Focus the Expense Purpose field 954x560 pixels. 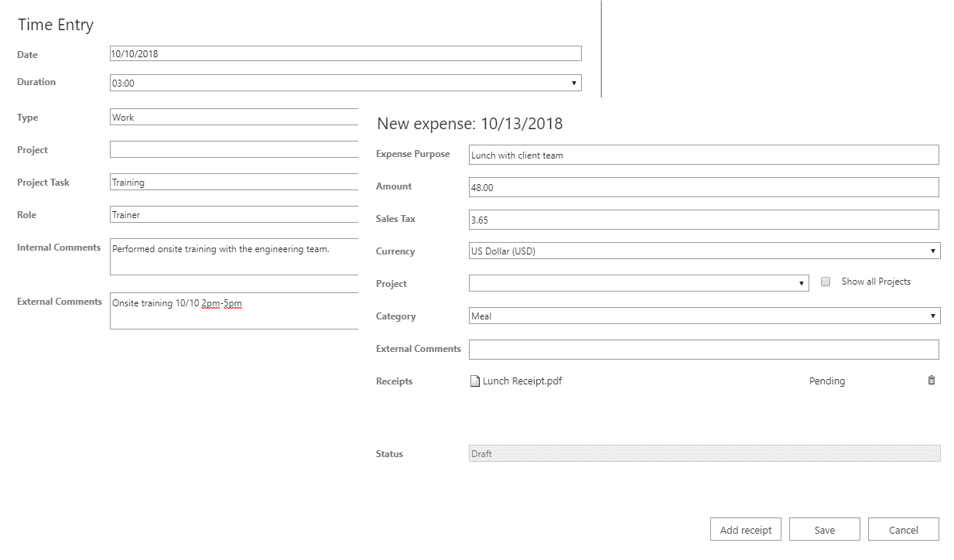703,155
